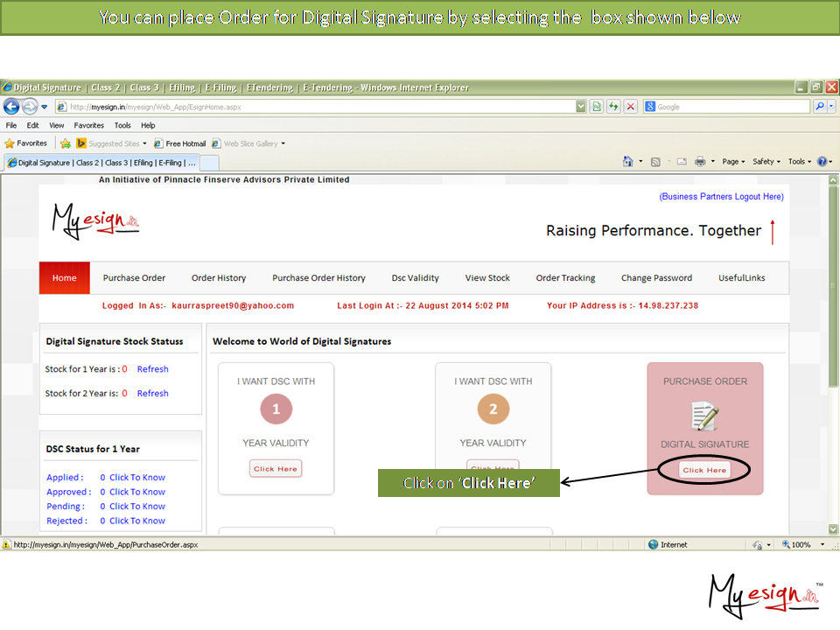Click 'Click Here' for 1 year validity DSC
The height and width of the screenshot is (630, 840).
coord(276,469)
